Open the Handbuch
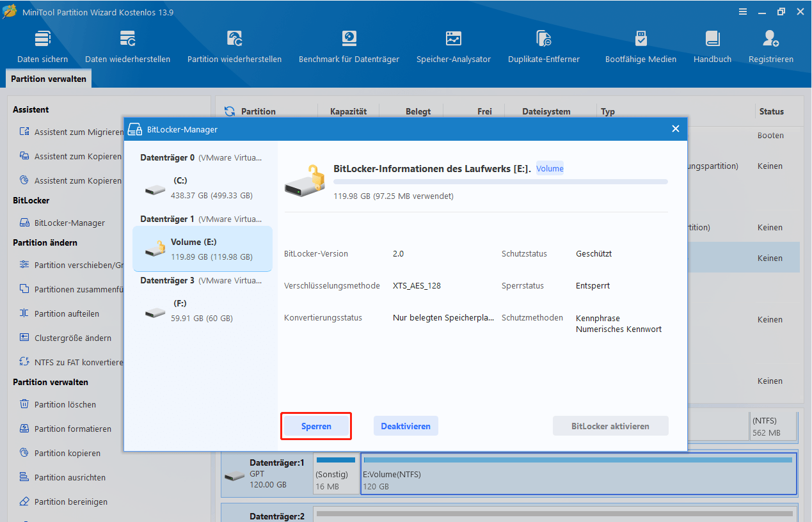The width and height of the screenshot is (812, 522). (712, 47)
